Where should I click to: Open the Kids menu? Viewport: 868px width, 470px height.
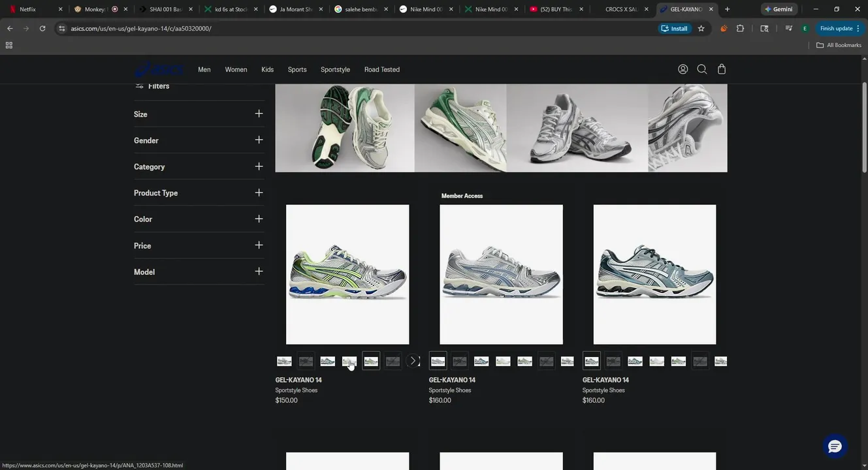[267, 69]
